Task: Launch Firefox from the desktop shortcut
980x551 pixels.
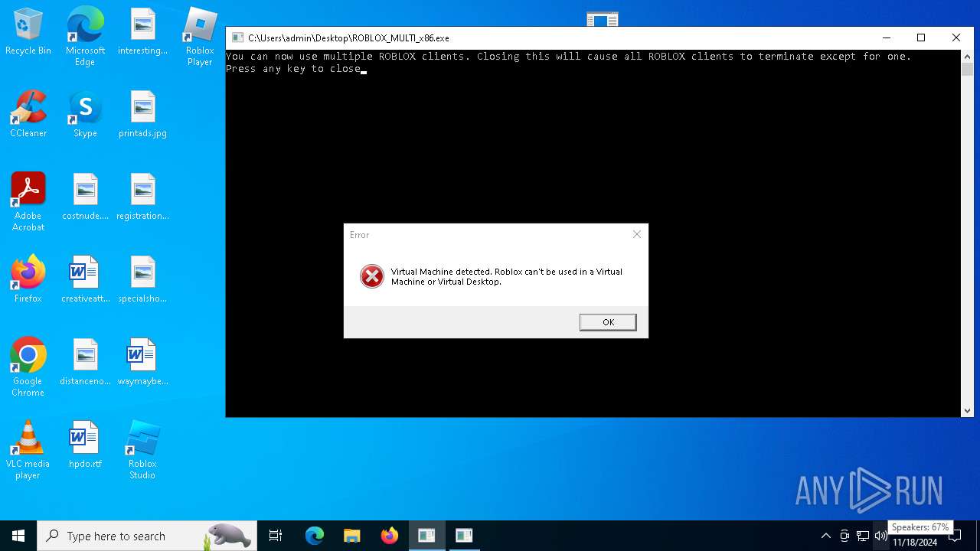Action: coord(28,280)
